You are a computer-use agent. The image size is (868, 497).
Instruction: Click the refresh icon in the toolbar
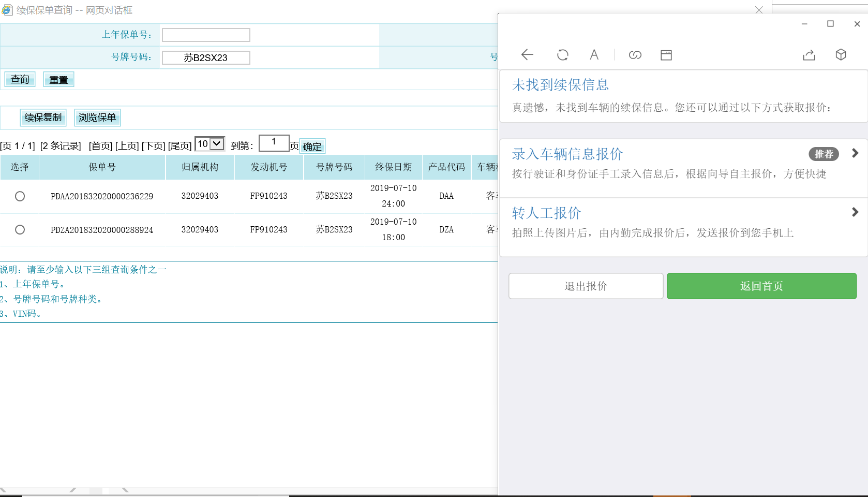(562, 55)
